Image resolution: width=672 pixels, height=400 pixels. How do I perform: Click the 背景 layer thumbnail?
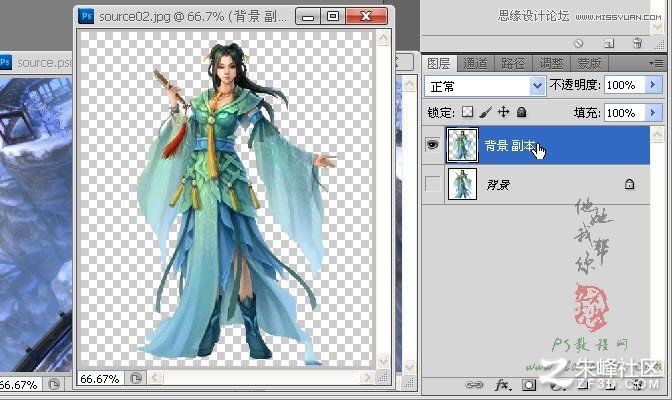point(462,184)
